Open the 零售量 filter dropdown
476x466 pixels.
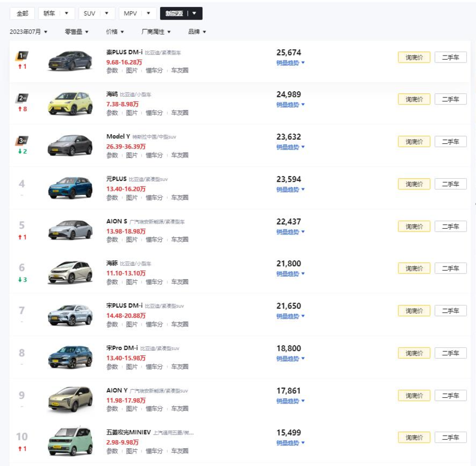click(x=76, y=32)
